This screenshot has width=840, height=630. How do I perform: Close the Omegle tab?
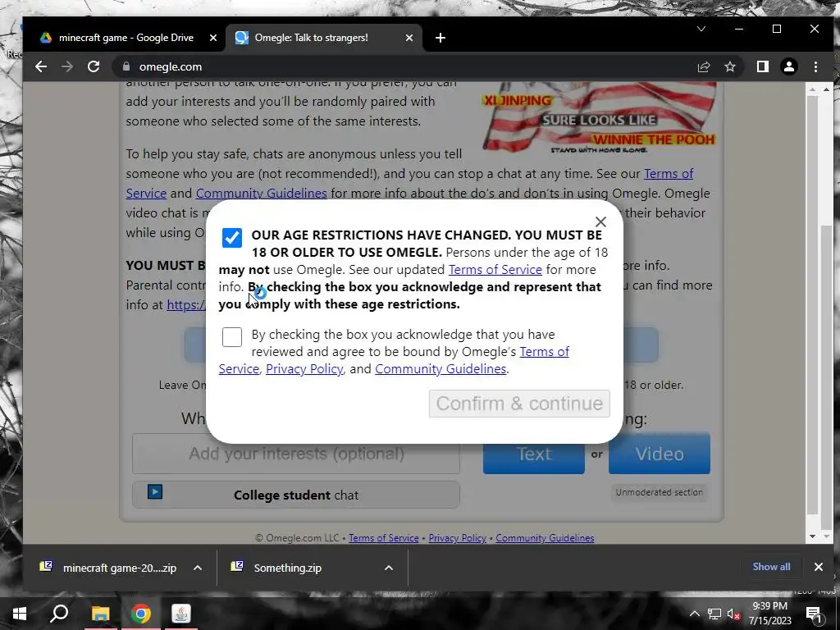click(x=409, y=38)
